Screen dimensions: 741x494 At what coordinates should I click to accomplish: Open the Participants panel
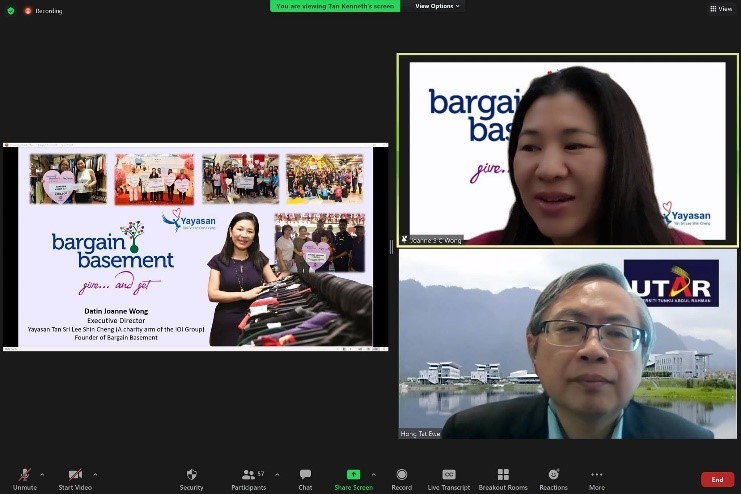pyautogui.click(x=249, y=479)
